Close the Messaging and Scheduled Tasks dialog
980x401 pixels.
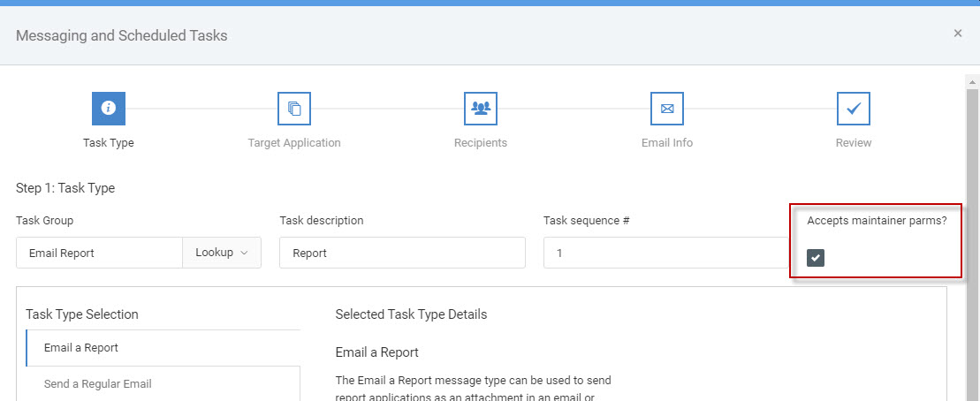(x=958, y=34)
